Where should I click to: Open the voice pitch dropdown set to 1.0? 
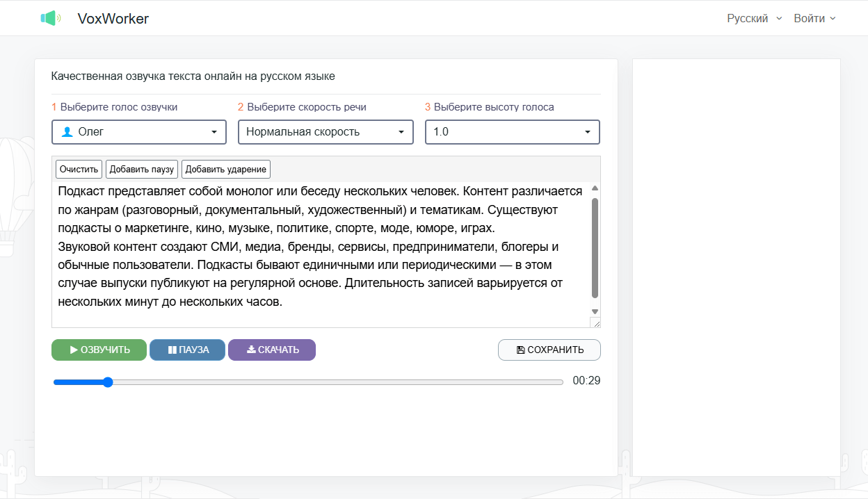coord(512,132)
